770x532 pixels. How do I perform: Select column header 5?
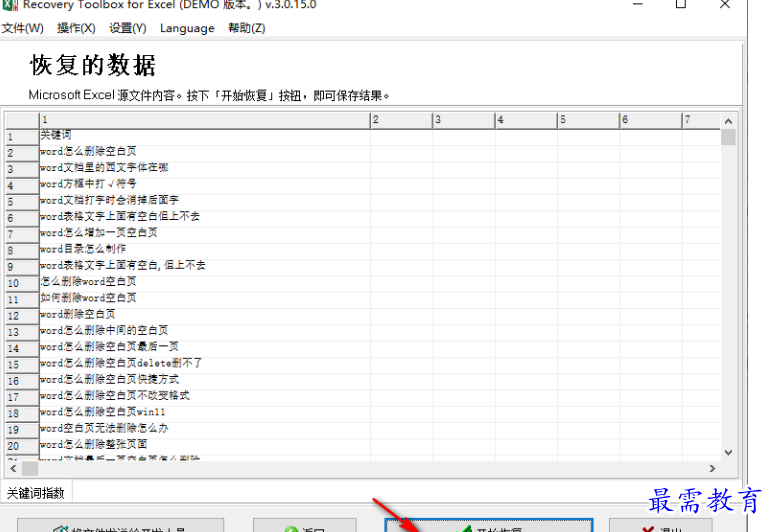(x=588, y=120)
